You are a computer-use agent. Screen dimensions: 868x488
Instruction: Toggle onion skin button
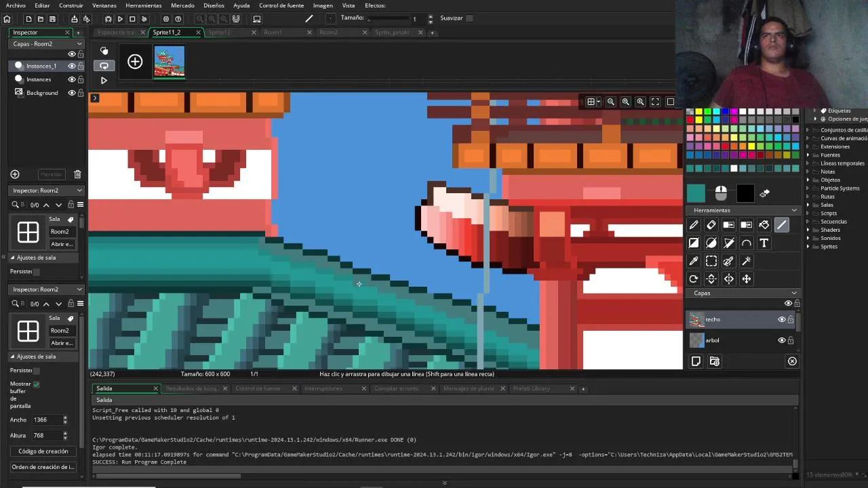click(x=104, y=51)
